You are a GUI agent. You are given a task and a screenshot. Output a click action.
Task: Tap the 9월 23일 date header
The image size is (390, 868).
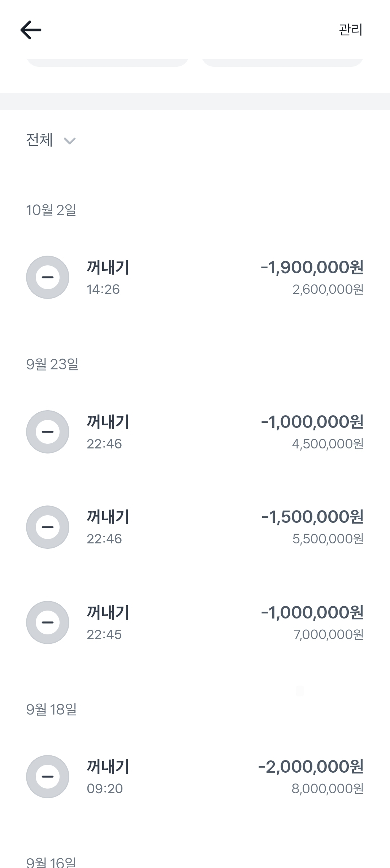pos(52,364)
